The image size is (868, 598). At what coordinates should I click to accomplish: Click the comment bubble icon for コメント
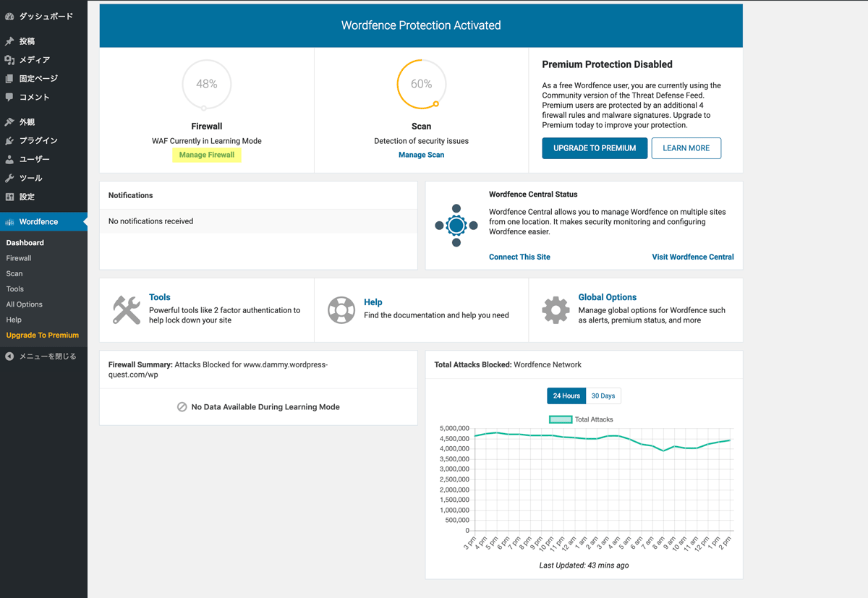pos(9,97)
